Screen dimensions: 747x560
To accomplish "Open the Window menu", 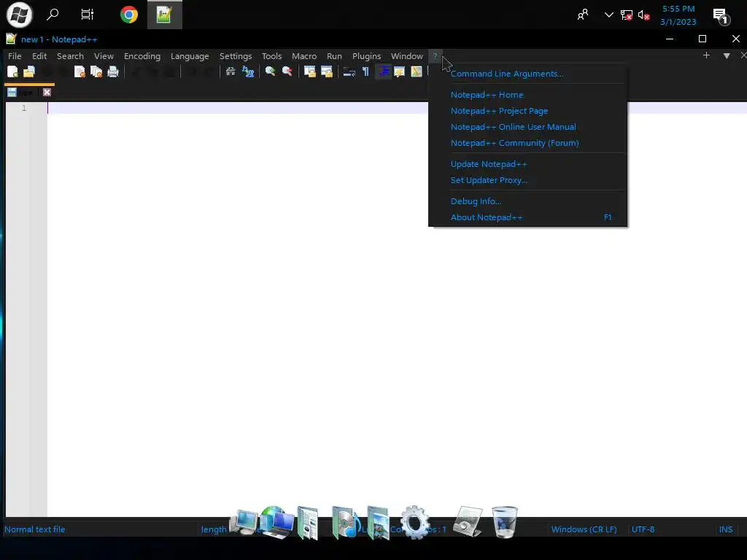I will tap(407, 56).
